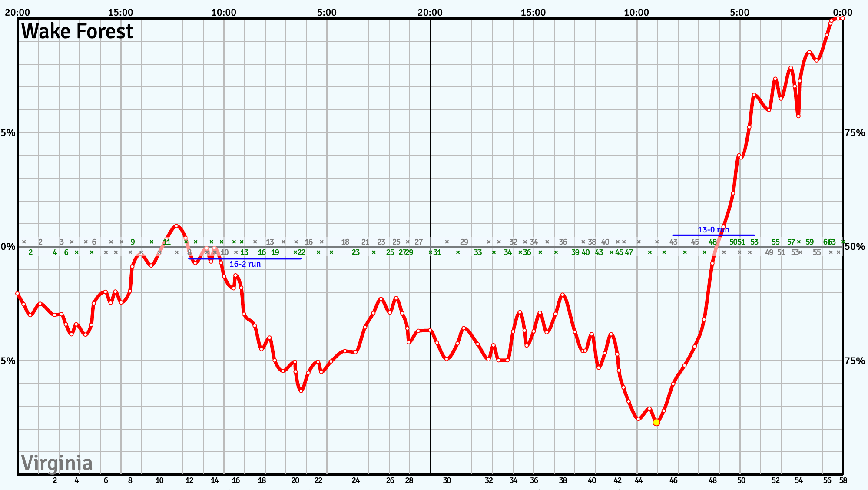Click the Wake Forest team title
Viewport: 868px width, 490px height.
77,31
